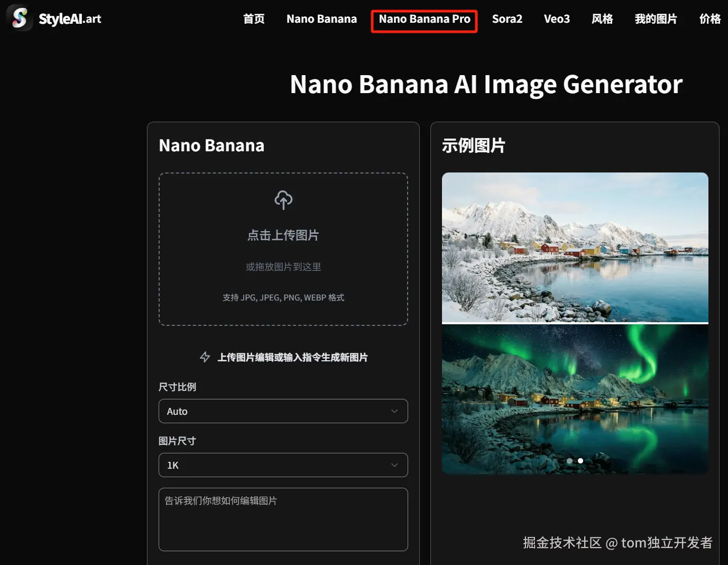
Task: Click the 或拖放图片到这里 drop hint text
Action: click(283, 267)
